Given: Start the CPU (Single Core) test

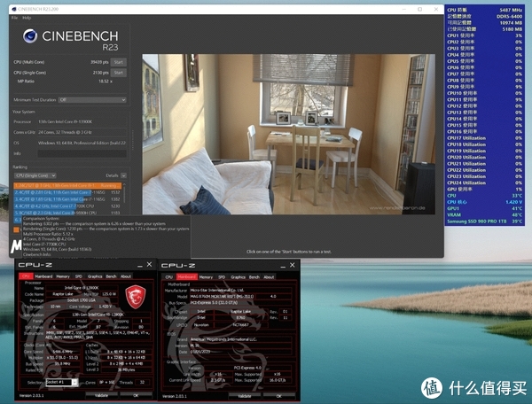Looking at the screenshot, I should 119,73.
